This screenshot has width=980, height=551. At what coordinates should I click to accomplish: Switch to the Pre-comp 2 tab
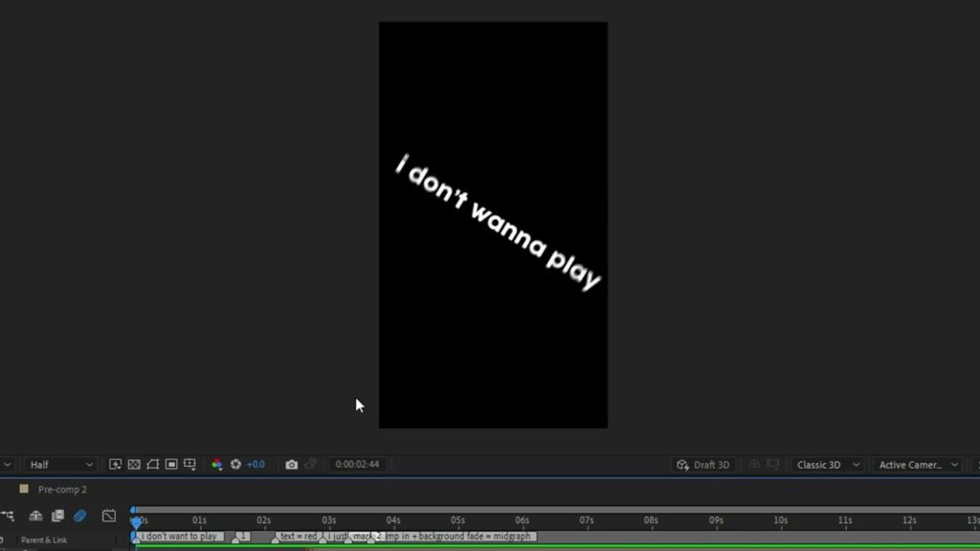62,489
